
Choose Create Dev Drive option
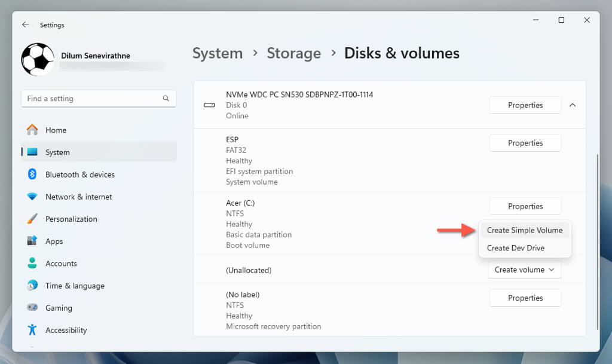point(515,248)
